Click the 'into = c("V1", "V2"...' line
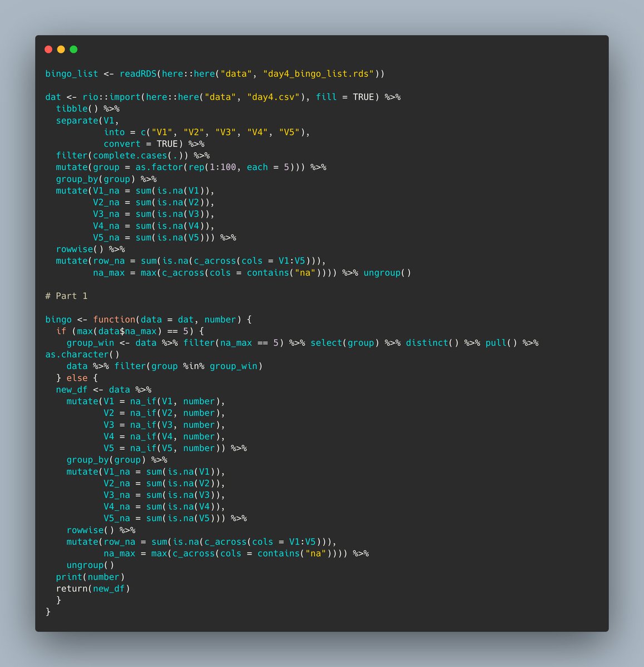The image size is (644, 667). [207, 132]
